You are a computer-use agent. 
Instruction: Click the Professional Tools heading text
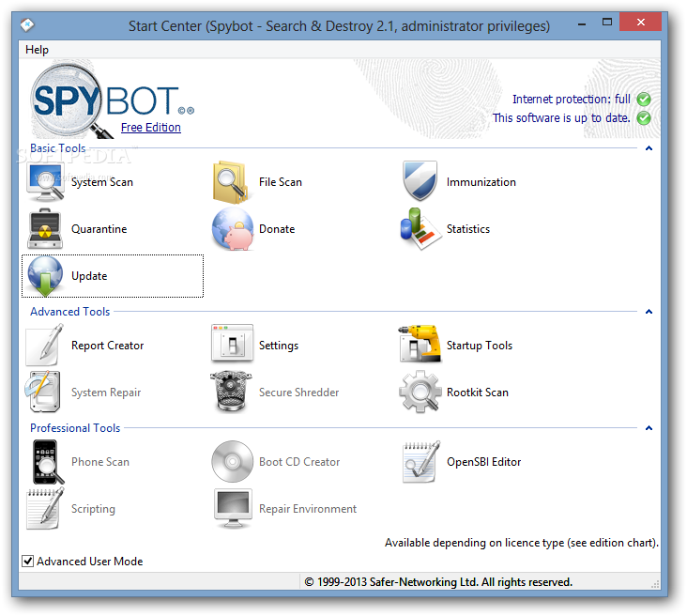pos(75,428)
